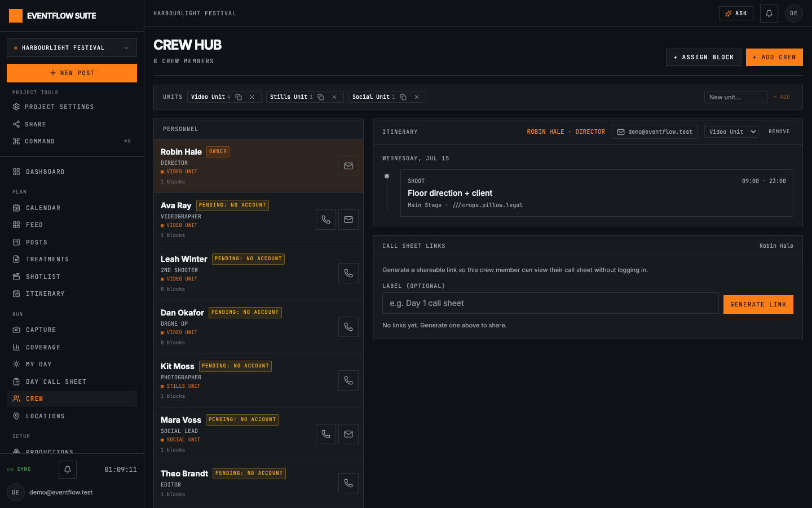
Task: Call Ava Ray via phone icon
Action: (x=326, y=220)
